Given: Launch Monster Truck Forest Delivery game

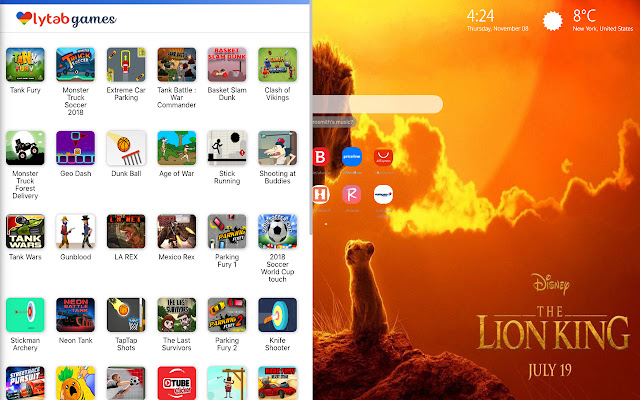Looking at the screenshot, I should click(25, 148).
